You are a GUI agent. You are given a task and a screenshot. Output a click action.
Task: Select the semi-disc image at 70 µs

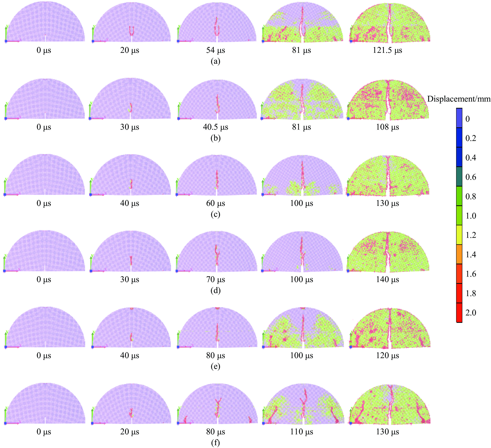[216, 251]
